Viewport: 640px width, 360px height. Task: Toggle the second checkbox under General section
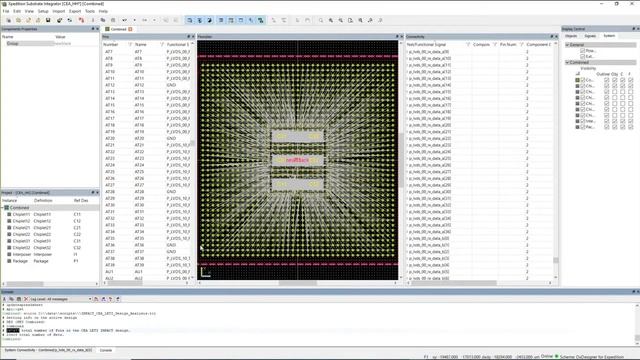(x=582, y=56)
